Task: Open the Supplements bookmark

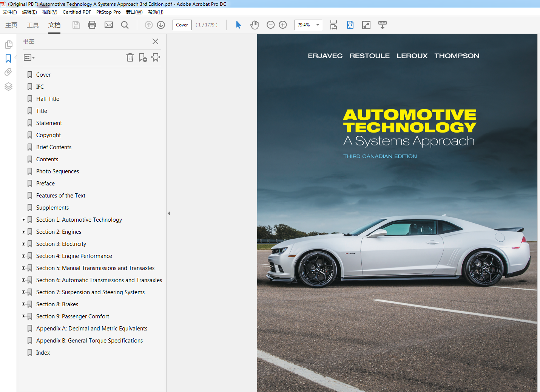Action: [52, 208]
